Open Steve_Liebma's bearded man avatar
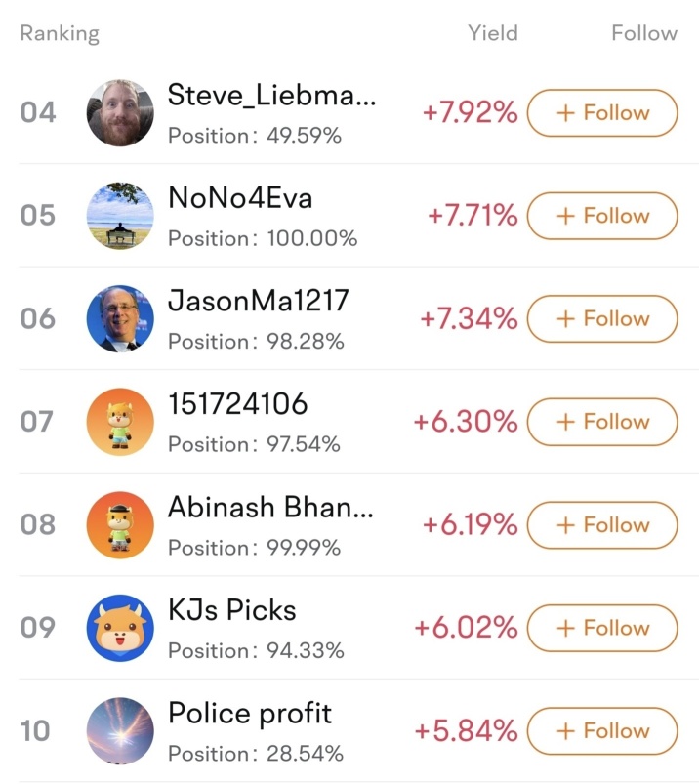699x784 pixels. (x=120, y=112)
